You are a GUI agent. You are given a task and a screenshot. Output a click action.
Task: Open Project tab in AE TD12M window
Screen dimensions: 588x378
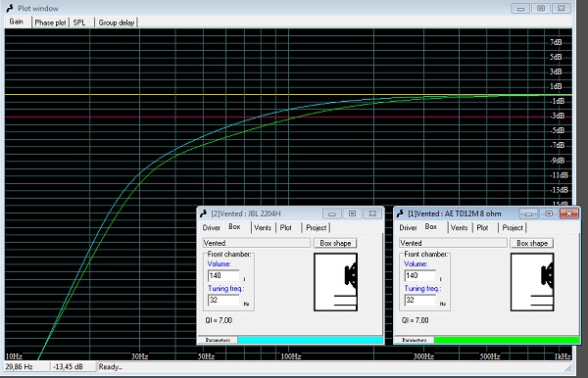(x=513, y=228)
